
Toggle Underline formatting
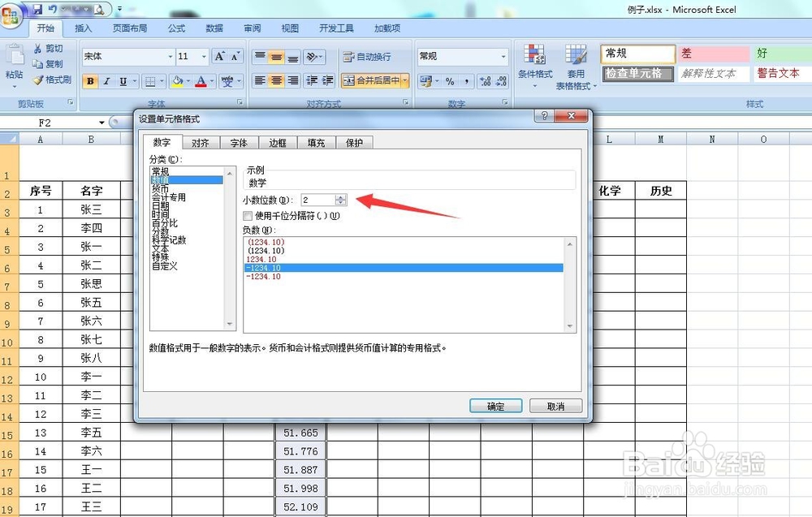[x=123, y=81]
